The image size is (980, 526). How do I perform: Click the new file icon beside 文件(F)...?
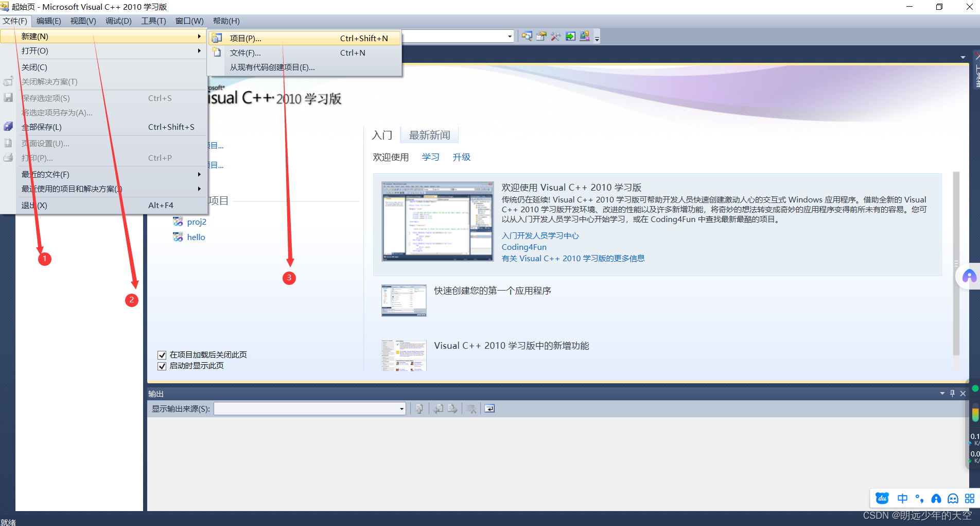[217, 53]
